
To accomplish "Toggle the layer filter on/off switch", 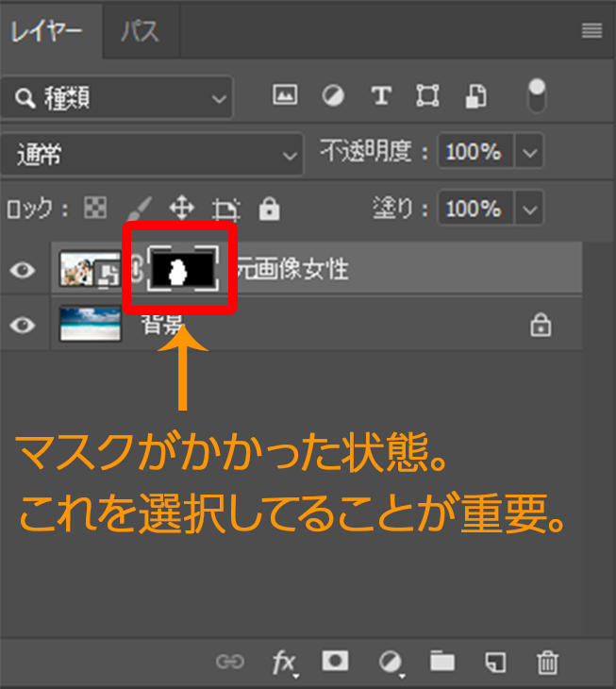I will click(x=536, y=95).
